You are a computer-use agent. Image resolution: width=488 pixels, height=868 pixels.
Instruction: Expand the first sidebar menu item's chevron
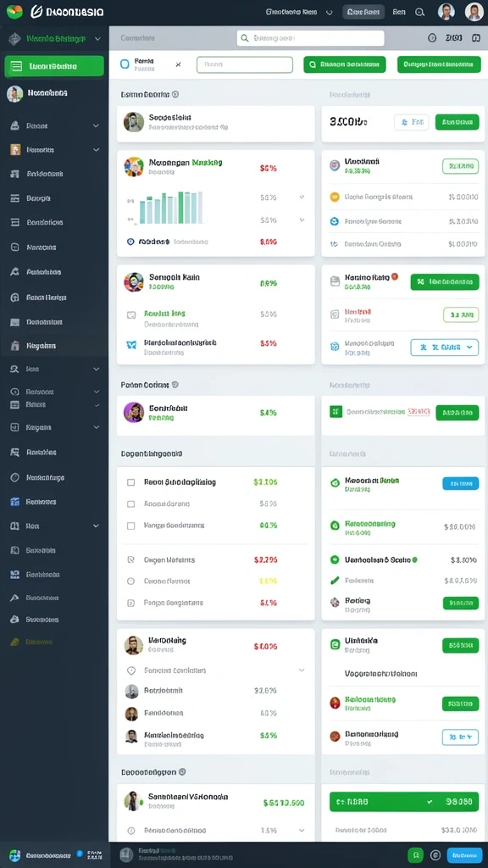[x=96, y=125]
